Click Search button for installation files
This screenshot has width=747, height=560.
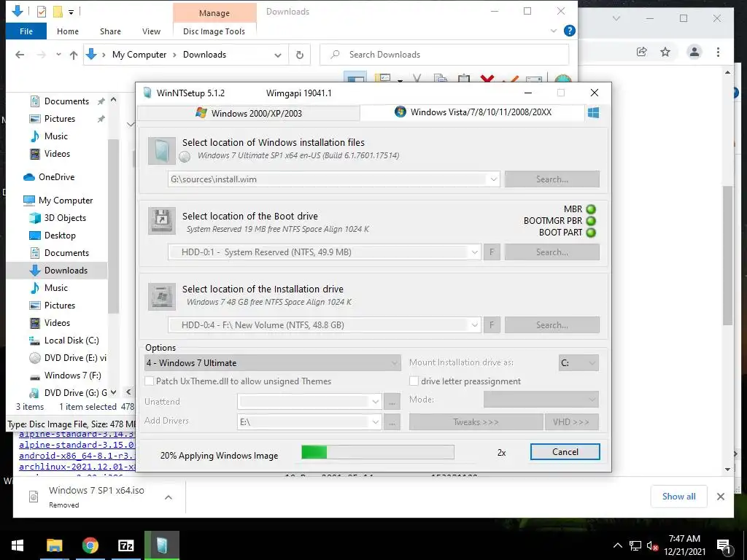[552, 179]
